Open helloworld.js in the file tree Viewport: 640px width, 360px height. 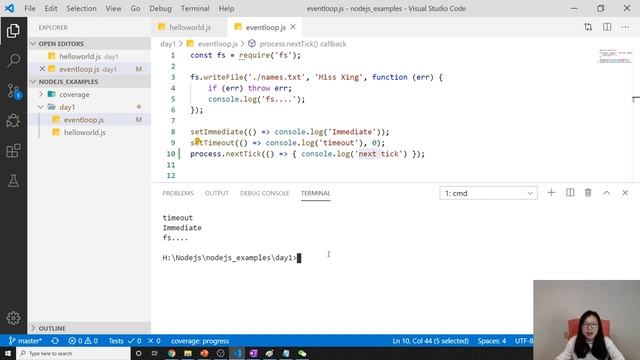pos(89,132)
